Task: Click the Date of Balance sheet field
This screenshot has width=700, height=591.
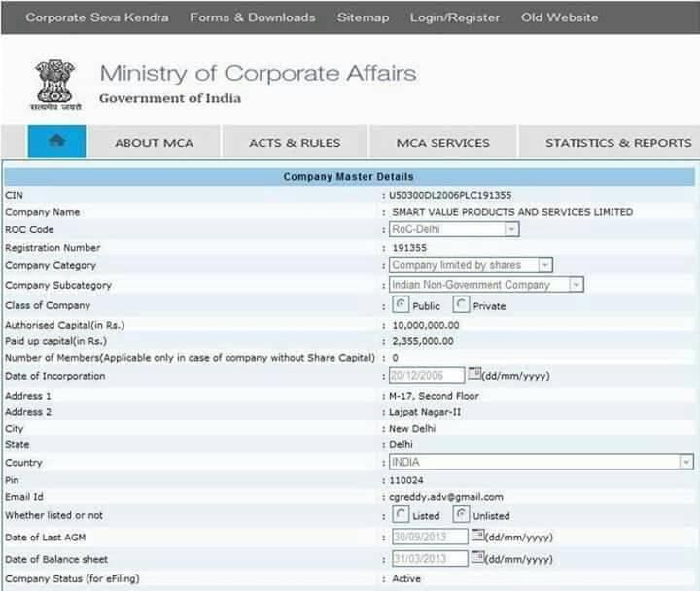Action: [x=430, y=558]
